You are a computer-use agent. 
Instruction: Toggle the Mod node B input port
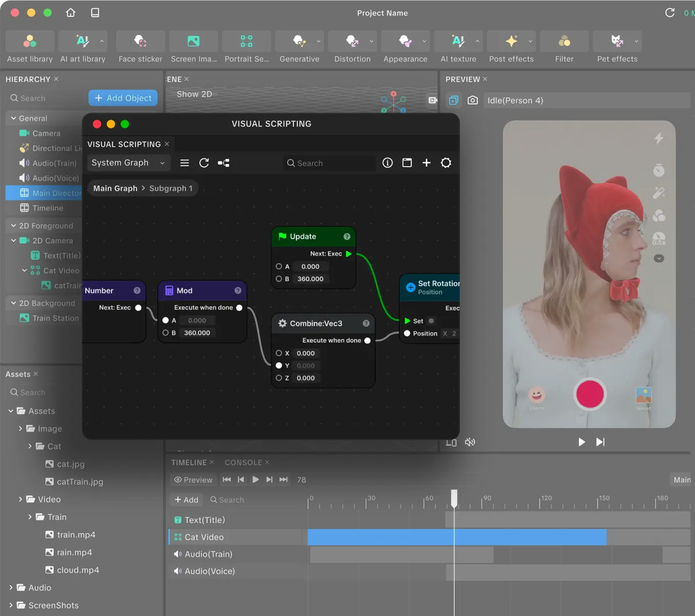click(x=166, y=333)
